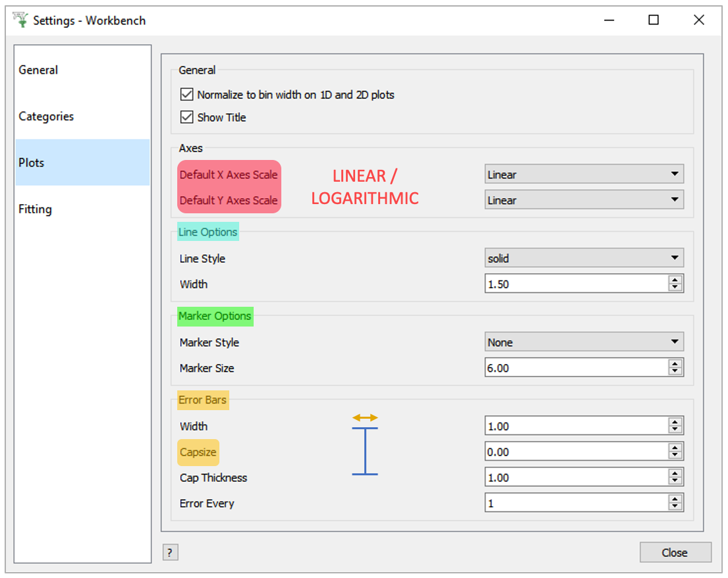Screen dimensions: 728x578
Task: Open Default X Axes Scale dropdown
Action: [584, 174]
